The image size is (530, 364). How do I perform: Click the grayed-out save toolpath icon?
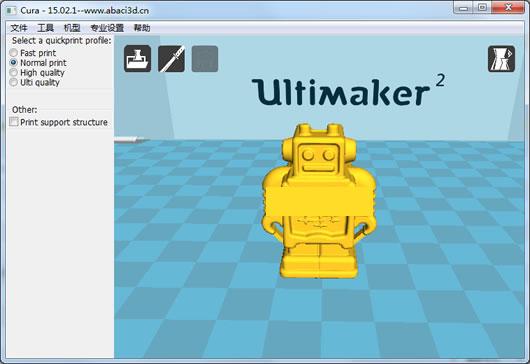coord(205,58)
